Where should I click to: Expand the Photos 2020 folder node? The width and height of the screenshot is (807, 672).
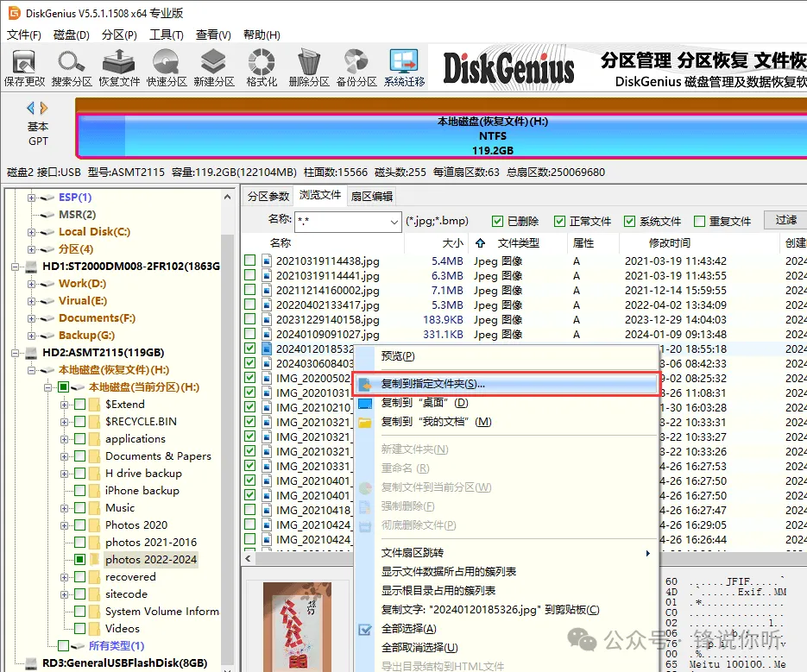[x=65, y=525]
